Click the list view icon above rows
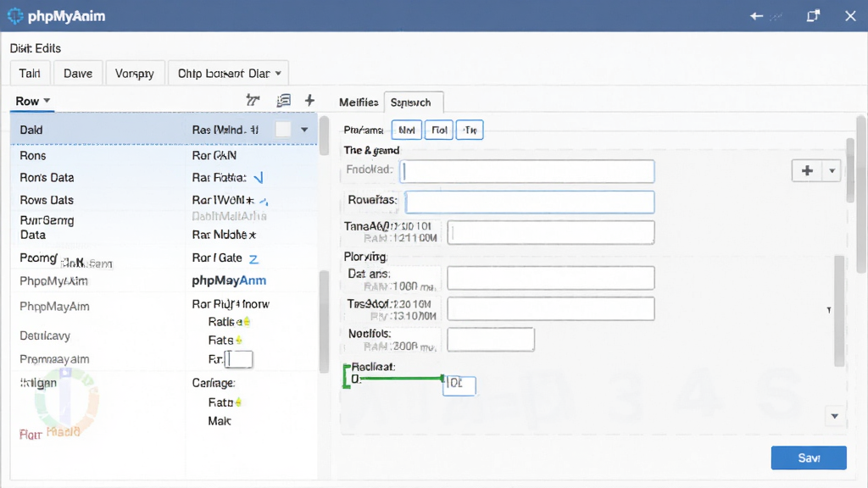Image resolution: width=868 pixels, height=488 pixels. coord(283,100)
